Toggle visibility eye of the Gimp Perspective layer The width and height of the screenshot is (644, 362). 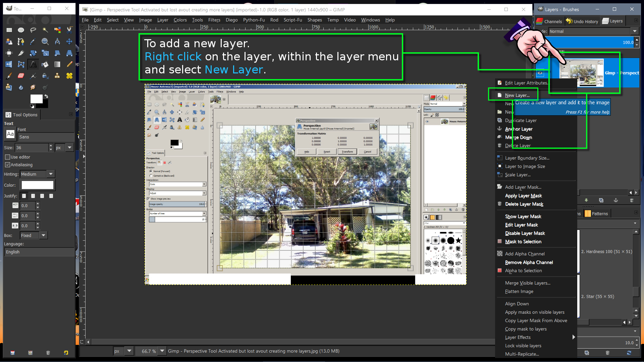(540, 73)
